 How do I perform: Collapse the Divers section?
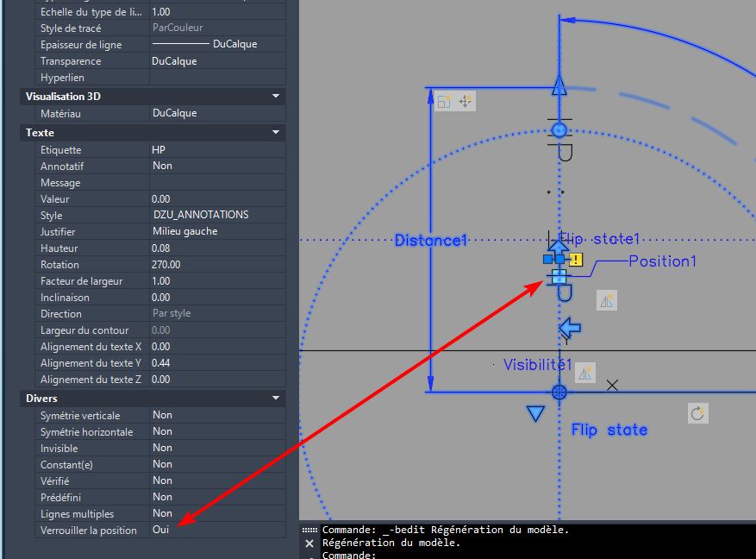pyautogui.click(x=276, y=398)
